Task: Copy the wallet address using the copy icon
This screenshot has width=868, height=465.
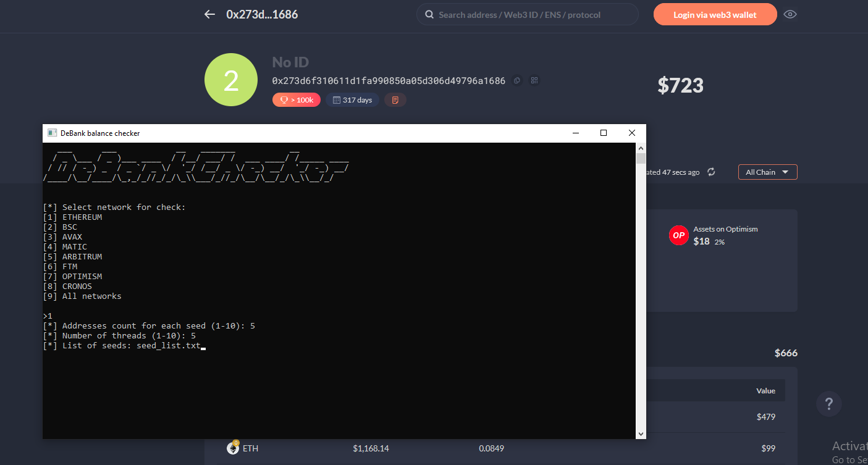Action: (x=517, y=80)
